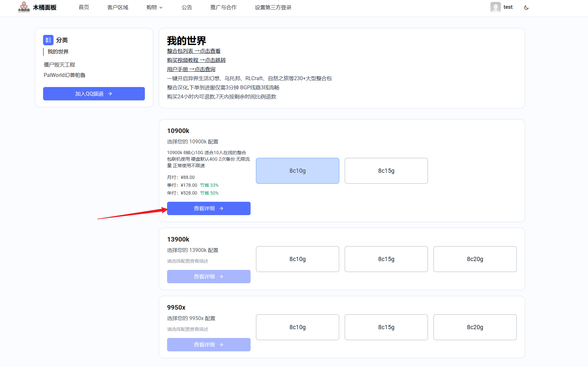Click 查看详情 button for 10900k
The height and width of the screenshot is (367, 588).
click(x=209, y=209)
